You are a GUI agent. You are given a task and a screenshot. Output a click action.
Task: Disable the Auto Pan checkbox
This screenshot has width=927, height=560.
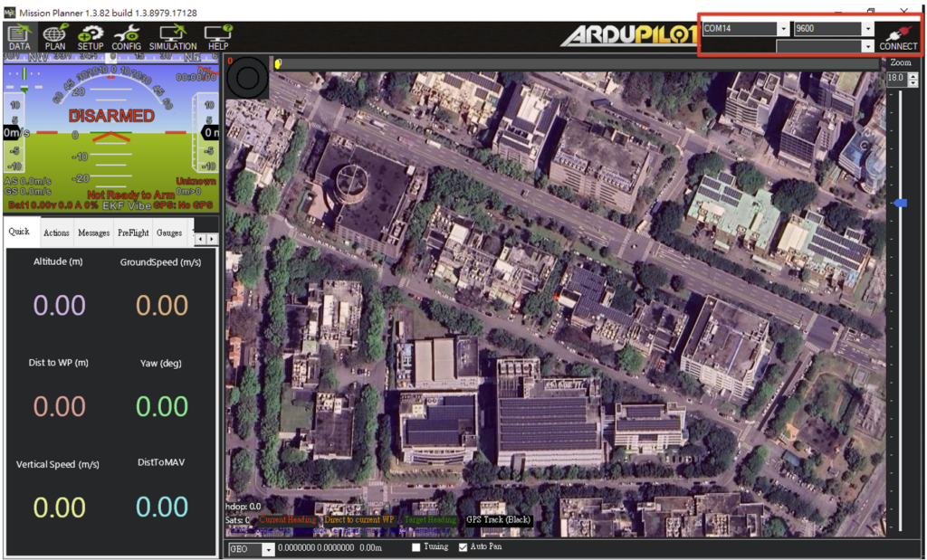point(463,546)
